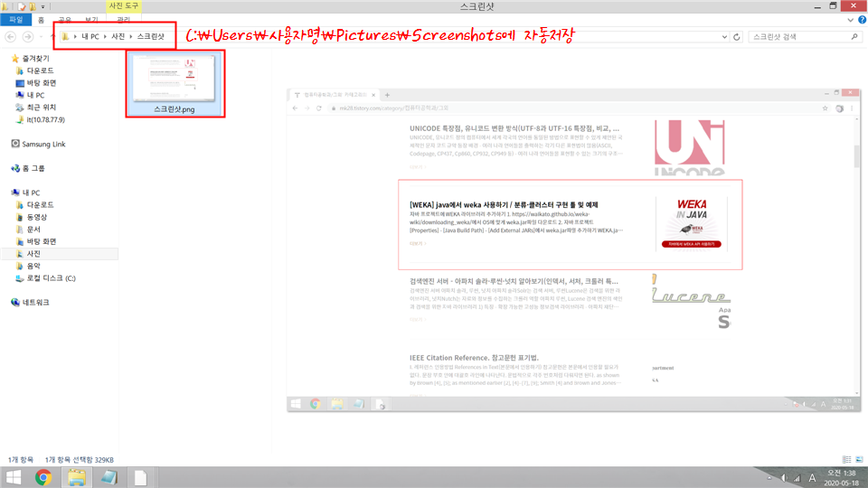Open the notebook app on taskbar
The width and height of the screenshot is (868, 488).
[109, 477]
